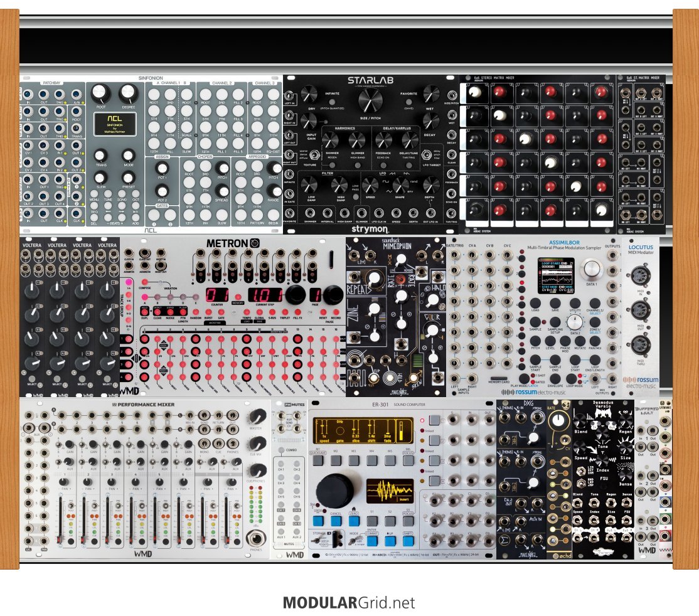699x616 pixels.
Task: Turn first white knob on matrix mixer
Action: [474, 92]
